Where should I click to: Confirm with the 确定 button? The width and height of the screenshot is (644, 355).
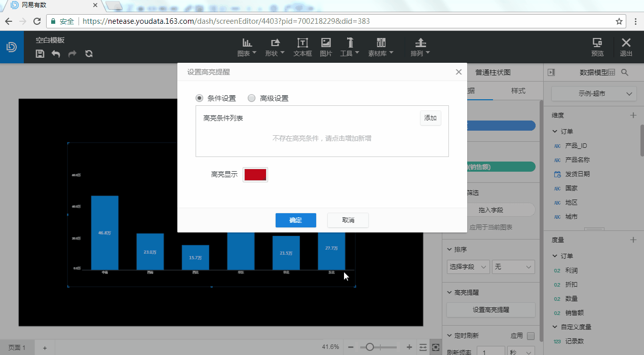pyautogui.click(x=296, y=220)
